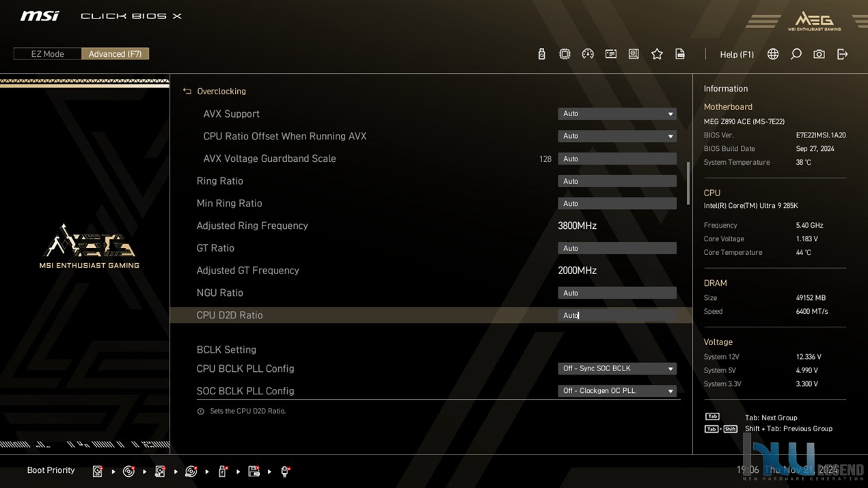Select the GT Ratio label

tap(215, 248)
